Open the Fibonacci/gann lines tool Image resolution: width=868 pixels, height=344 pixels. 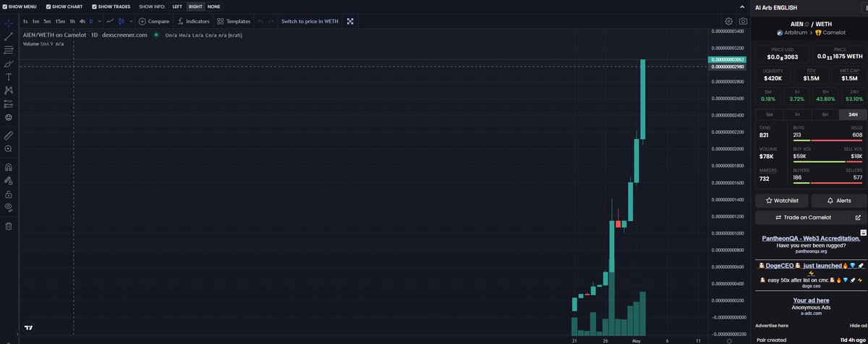[x=9, y=50]
